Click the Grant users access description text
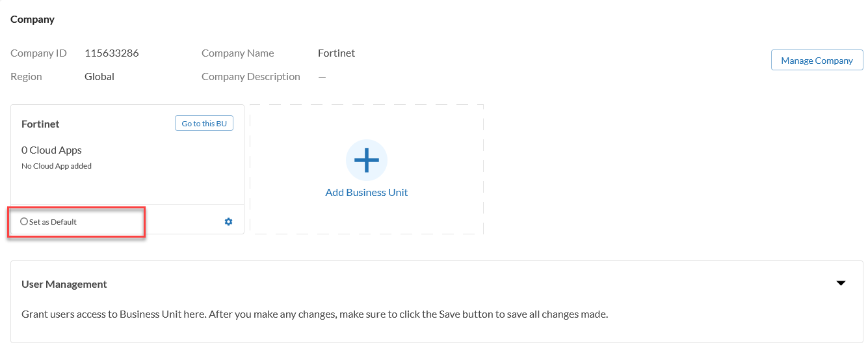Image resolution: width=868 pixels, height=347 pixels. 315,314
